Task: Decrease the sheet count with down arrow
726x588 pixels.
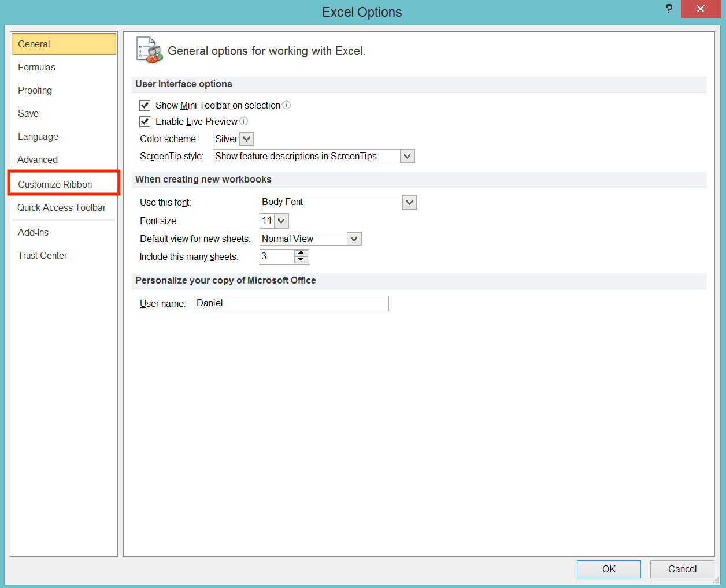Action: pyautogui.click(x=301, y=260)
